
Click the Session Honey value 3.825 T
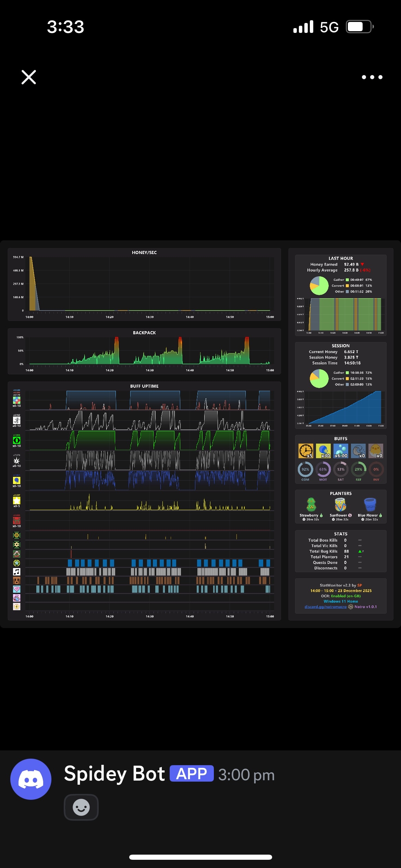click(351, 357)
